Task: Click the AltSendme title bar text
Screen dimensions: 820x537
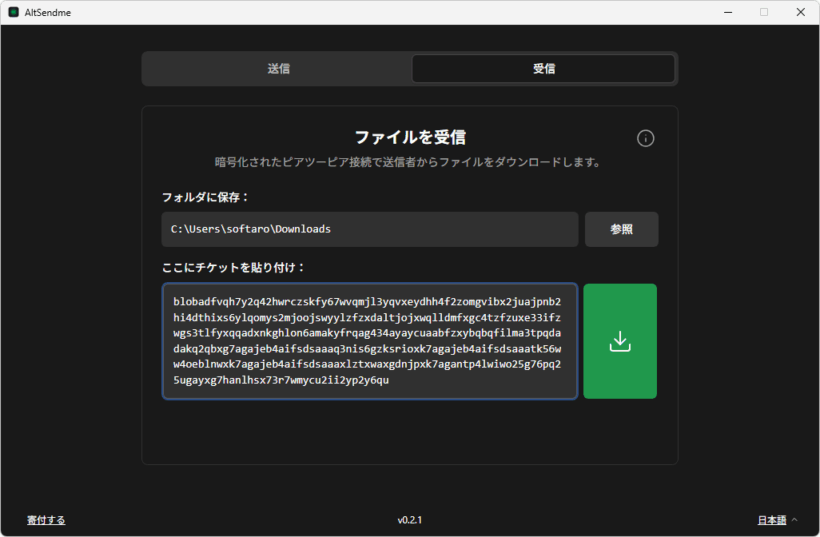Action: pyautogui.click(x=48, y=12)
